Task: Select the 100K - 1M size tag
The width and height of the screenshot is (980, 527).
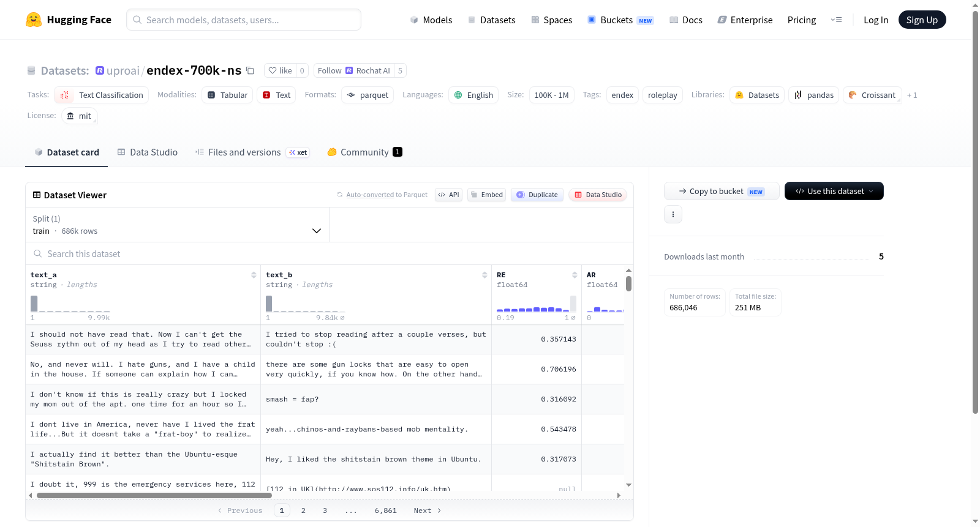Action: coord(551,95)
